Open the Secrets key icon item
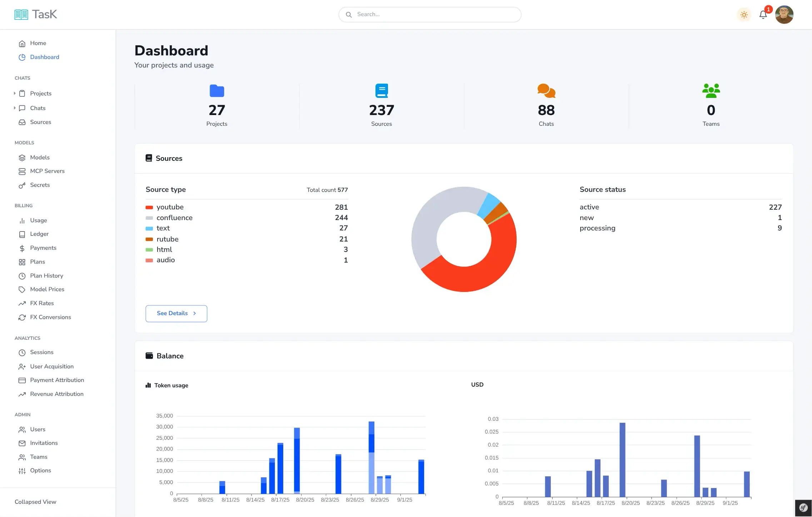Image resolution: width=812 pixels, height=517 pixels. [x=22, y=185]
